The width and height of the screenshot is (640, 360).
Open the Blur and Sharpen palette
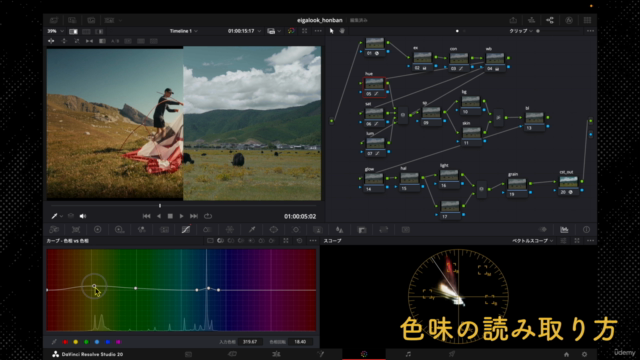click(340, 230)
